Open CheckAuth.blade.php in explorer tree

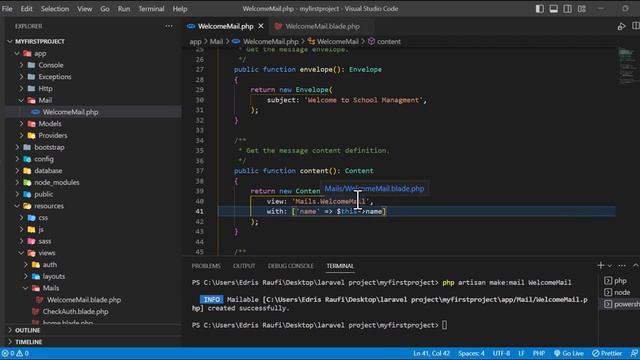click(x=76, y=311)
